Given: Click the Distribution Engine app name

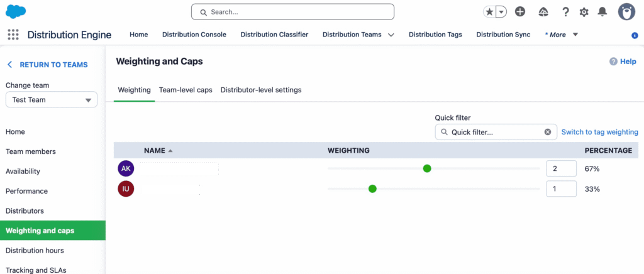Looking at the screenshot, I should 69,35.
